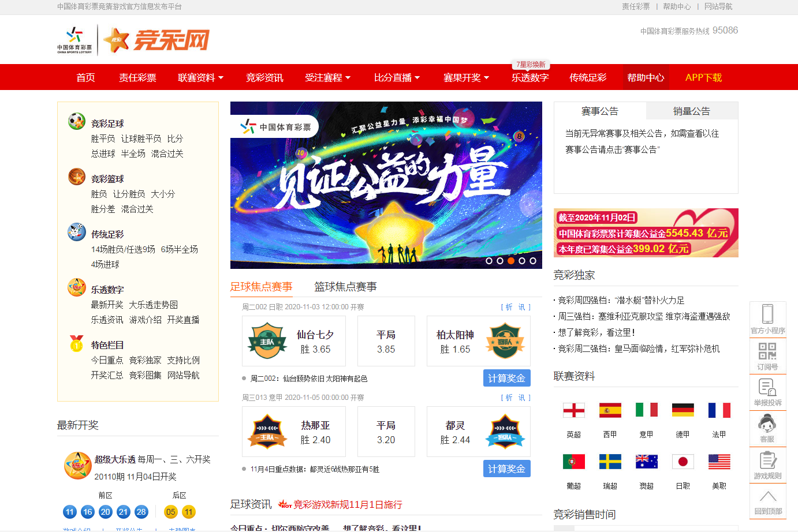Select the 意甲 Italy flag

647,410
